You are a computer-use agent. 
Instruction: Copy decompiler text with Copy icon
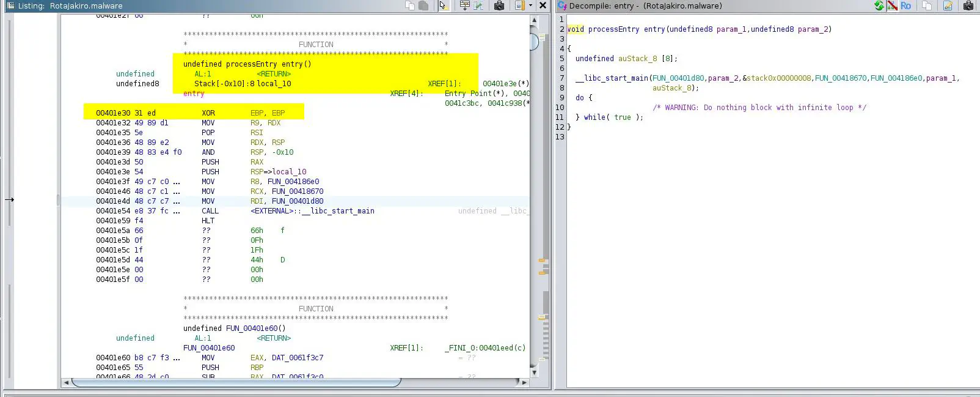(x=927, y=6)
